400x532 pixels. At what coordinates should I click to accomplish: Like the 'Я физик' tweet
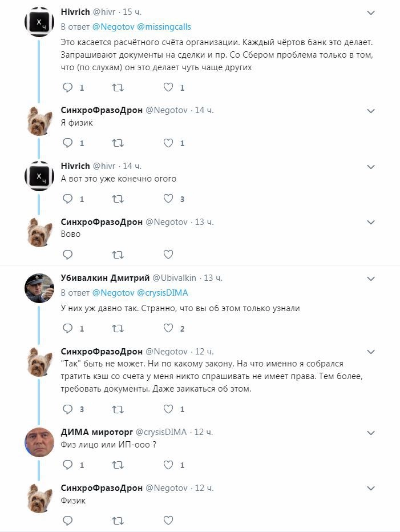(x=168, y=143)
